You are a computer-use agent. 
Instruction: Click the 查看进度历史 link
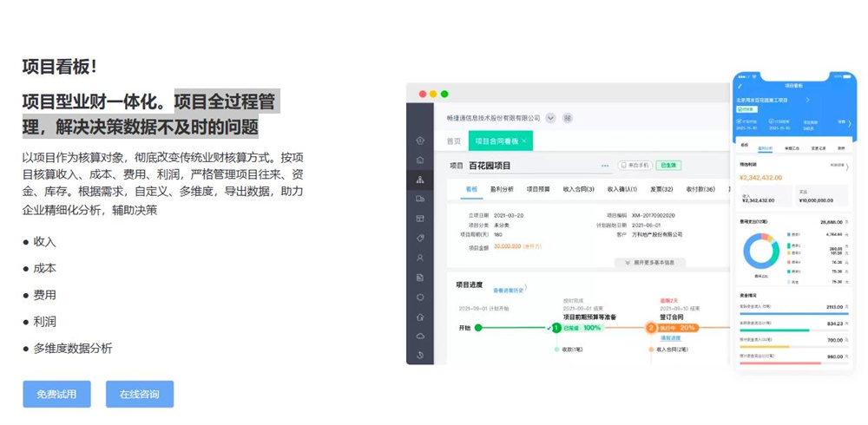tap(510, 290)
